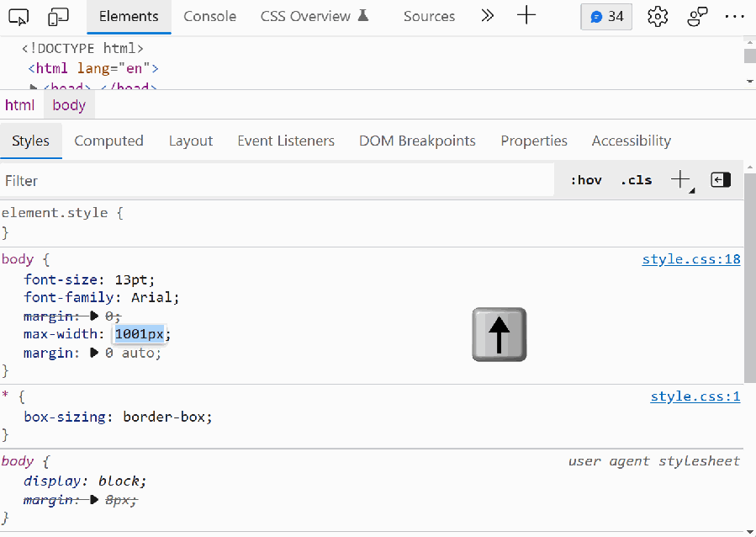This screenshot has height=537, width=756.
Task: Toggle the :hov element state panel
Action: click(x=586, y=180)
